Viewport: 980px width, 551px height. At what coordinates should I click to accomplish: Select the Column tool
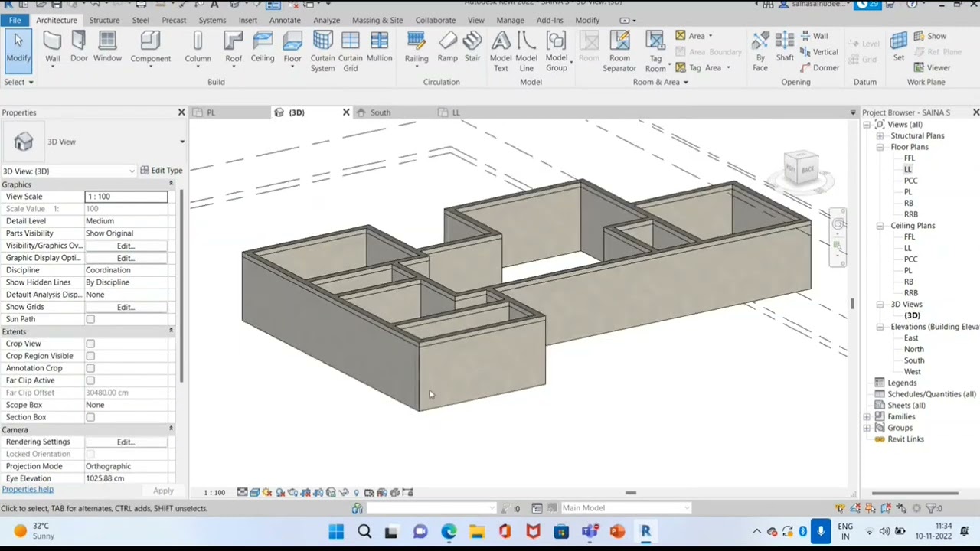[198, 47]
